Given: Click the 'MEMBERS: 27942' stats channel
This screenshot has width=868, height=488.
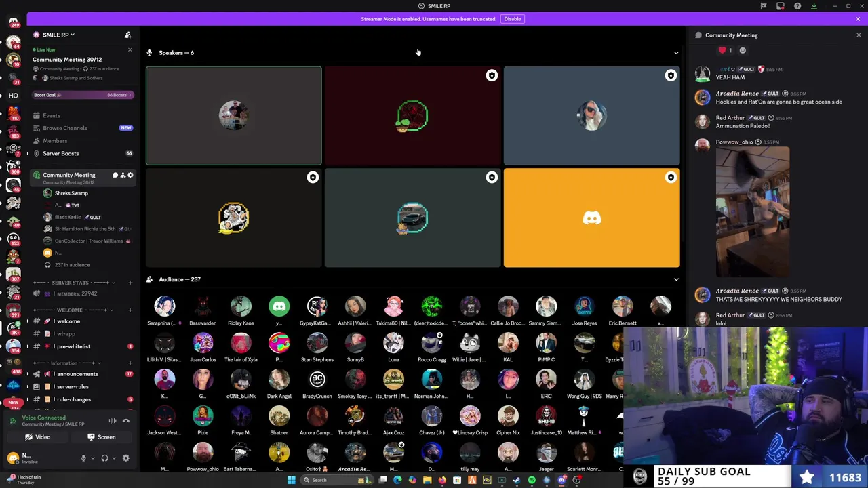Looking at the screenshot, I should pyautogui.click(x=75, y=293).
